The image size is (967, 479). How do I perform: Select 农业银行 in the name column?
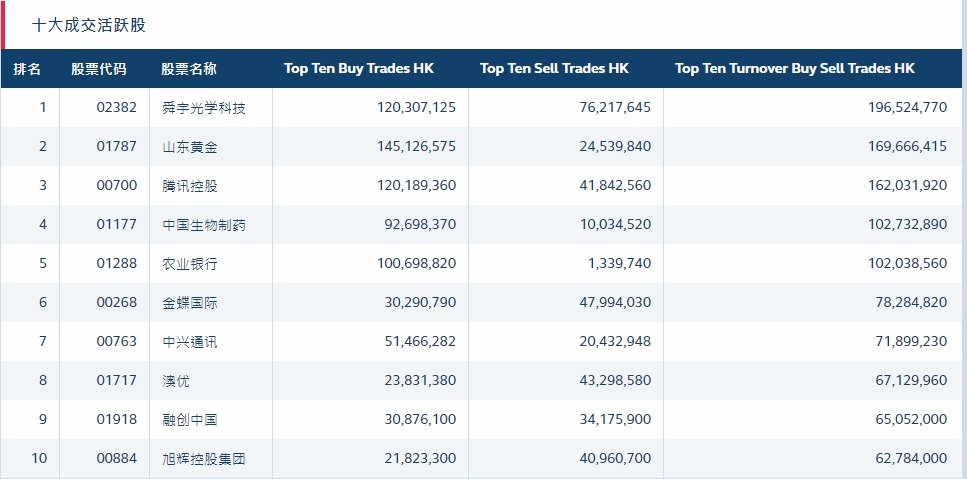pos(189,264)
